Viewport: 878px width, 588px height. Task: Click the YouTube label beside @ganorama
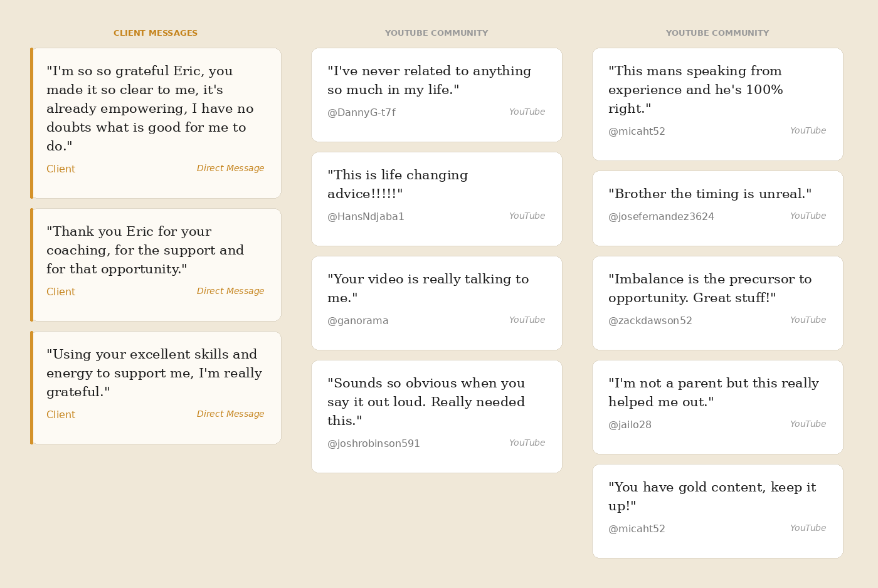(527, 320)
